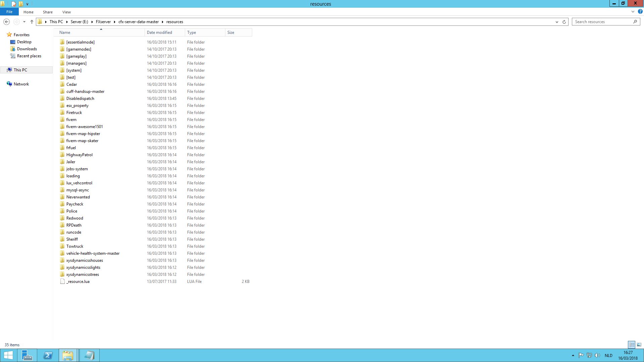The width and height of the screenshot is (644, 362).
Task: Expand chevron after cfx-server-data-master breadcrumb
Action: click(x=163, y=22)
